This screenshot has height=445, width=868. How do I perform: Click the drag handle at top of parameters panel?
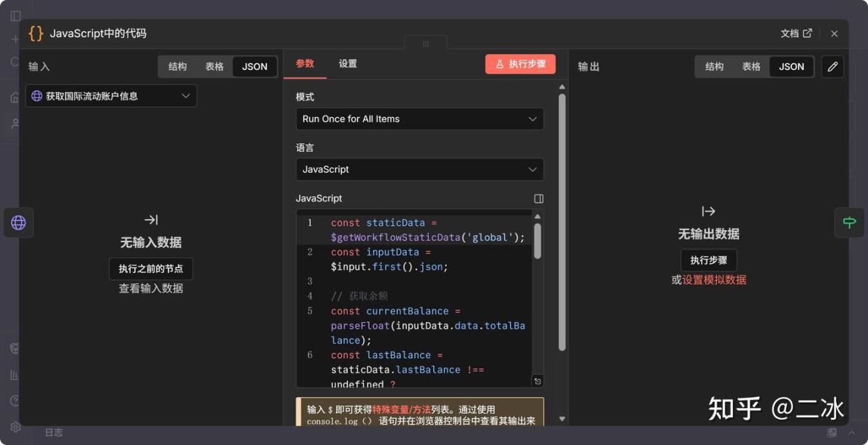tap(426, 44)
